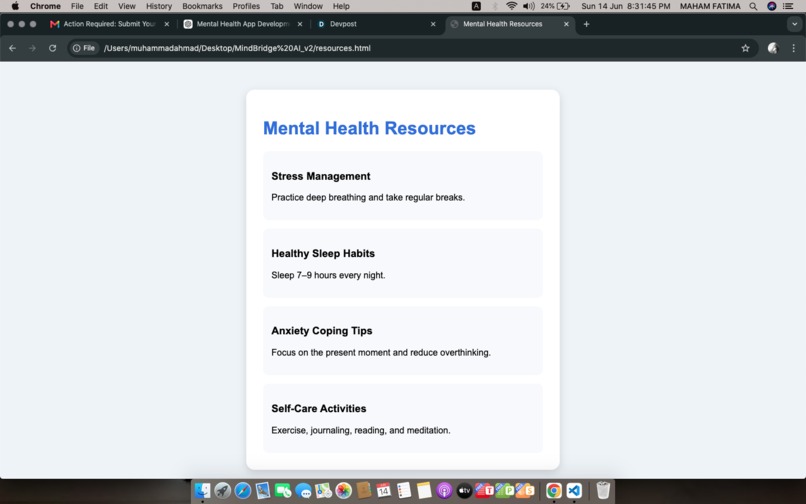Open Finder from the dock
Screen dimensions: 806x504
point(202,491)
